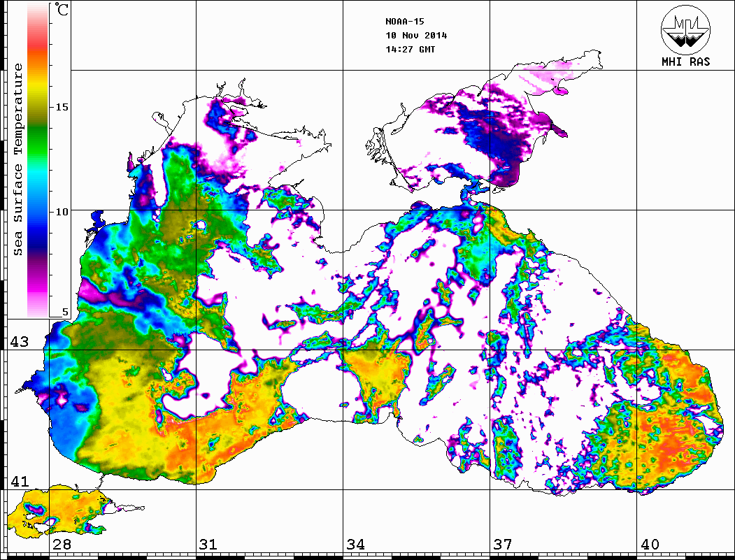Click the "MHI RAS" label text
The image size is (735, 560).
tap(686, 62)
